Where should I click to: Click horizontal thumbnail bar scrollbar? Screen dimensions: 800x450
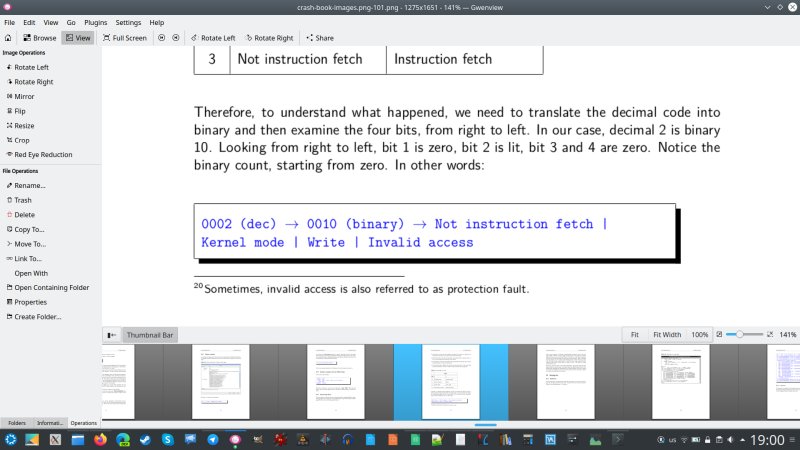tap(485, 424)
